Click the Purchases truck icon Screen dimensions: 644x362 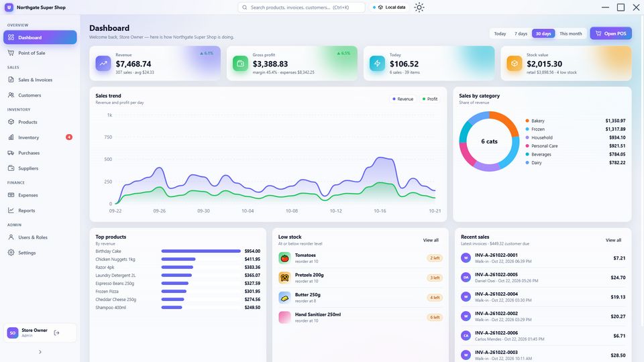tap(11, 153)
